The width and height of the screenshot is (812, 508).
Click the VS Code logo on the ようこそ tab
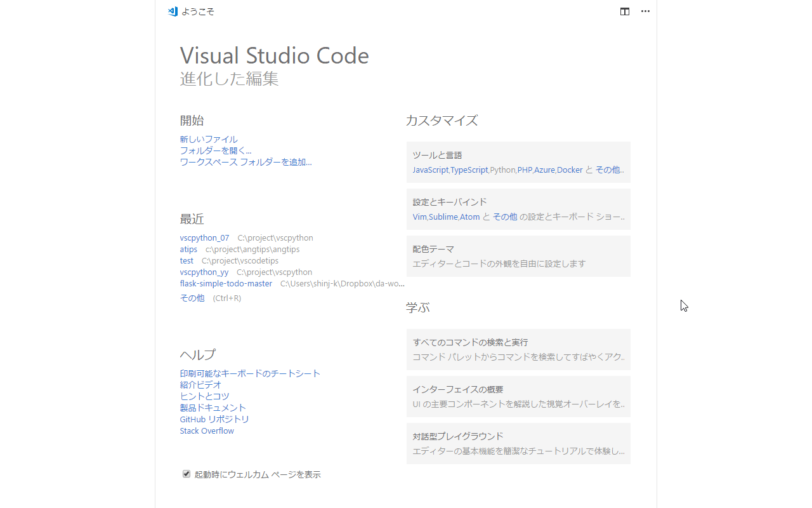coord(173,11)
